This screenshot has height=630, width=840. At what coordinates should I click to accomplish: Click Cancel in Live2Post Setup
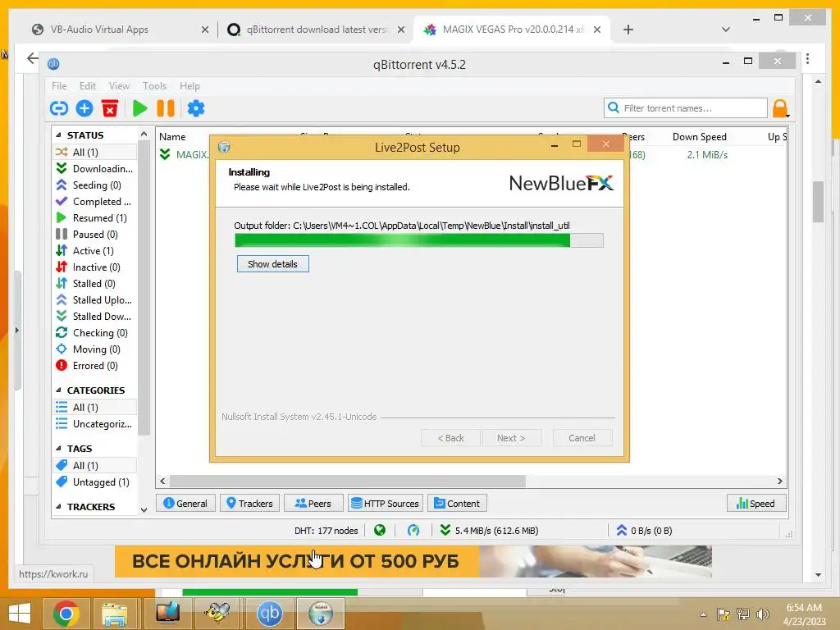click(582, 438)
